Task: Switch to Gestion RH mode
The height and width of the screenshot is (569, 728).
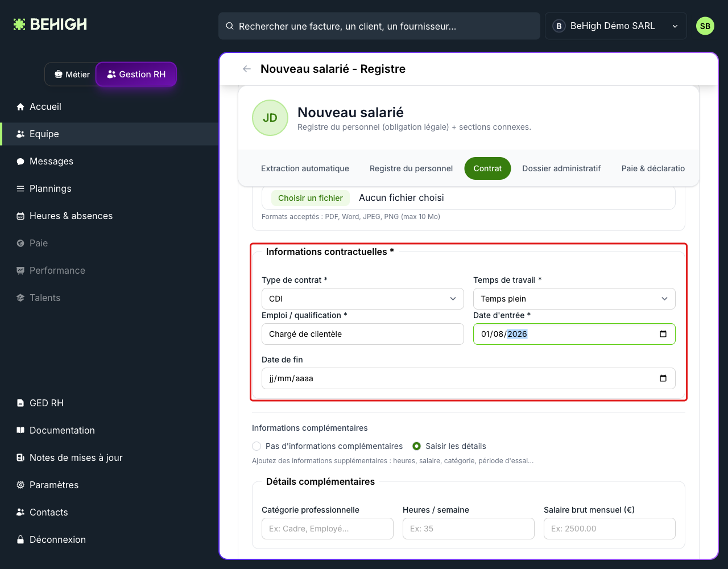Action: (136, 75)
